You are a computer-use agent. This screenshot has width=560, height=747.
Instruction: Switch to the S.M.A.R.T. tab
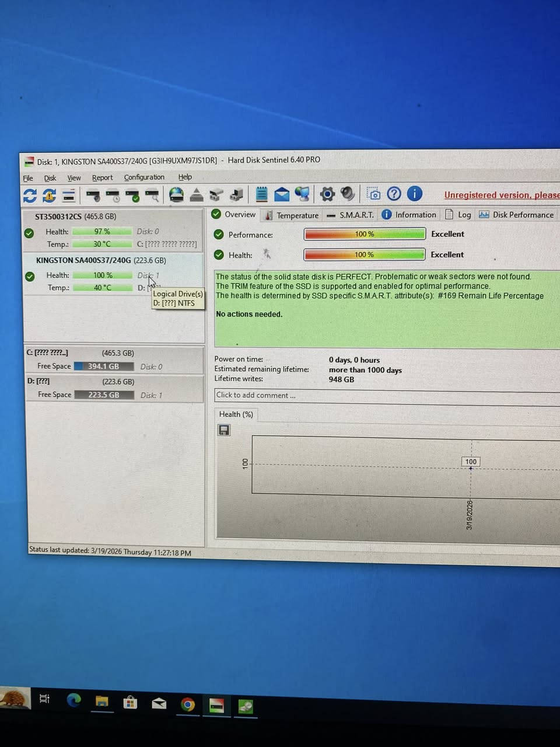tap(355, 215)
